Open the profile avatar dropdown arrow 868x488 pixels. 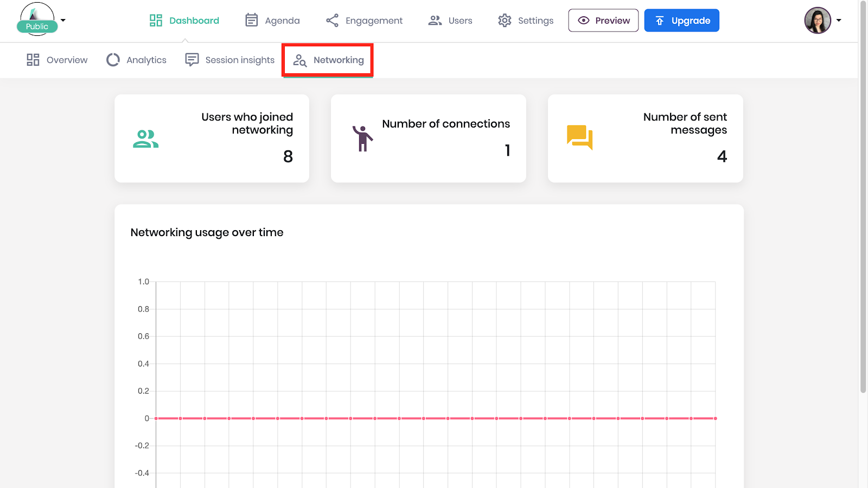[x=839, y=21]
